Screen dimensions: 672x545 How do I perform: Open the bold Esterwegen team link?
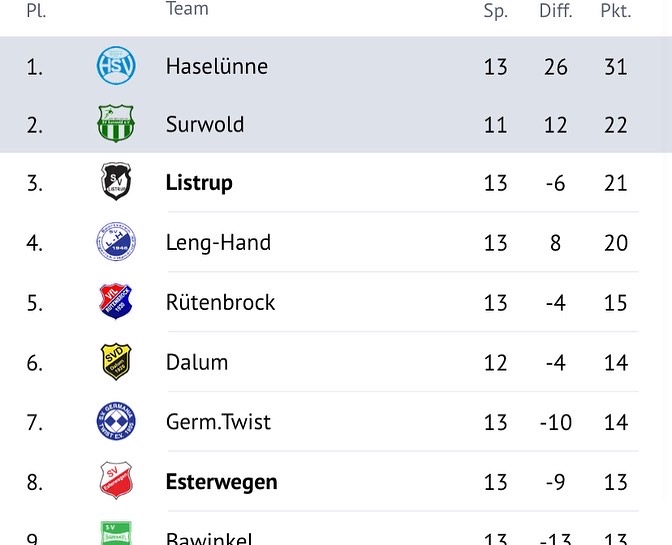[222, 482]
